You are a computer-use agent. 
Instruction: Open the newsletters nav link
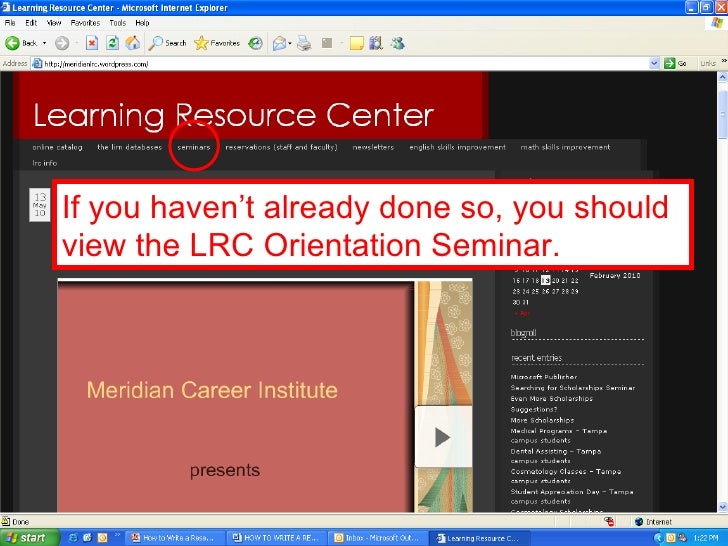pos(373,147)
